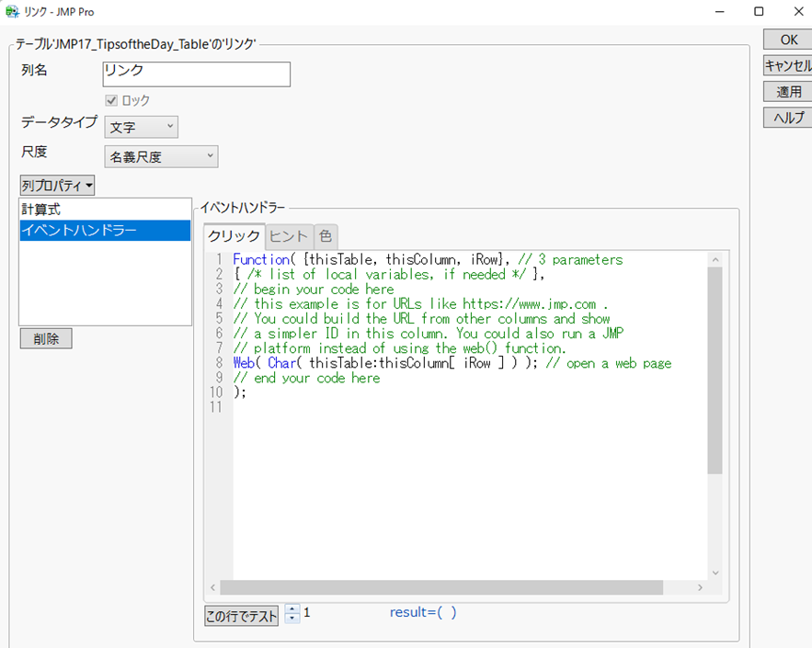Click the horizontal scrollbar thumb in editor
This screenshot has height=648, width=812.
[441, 587]
